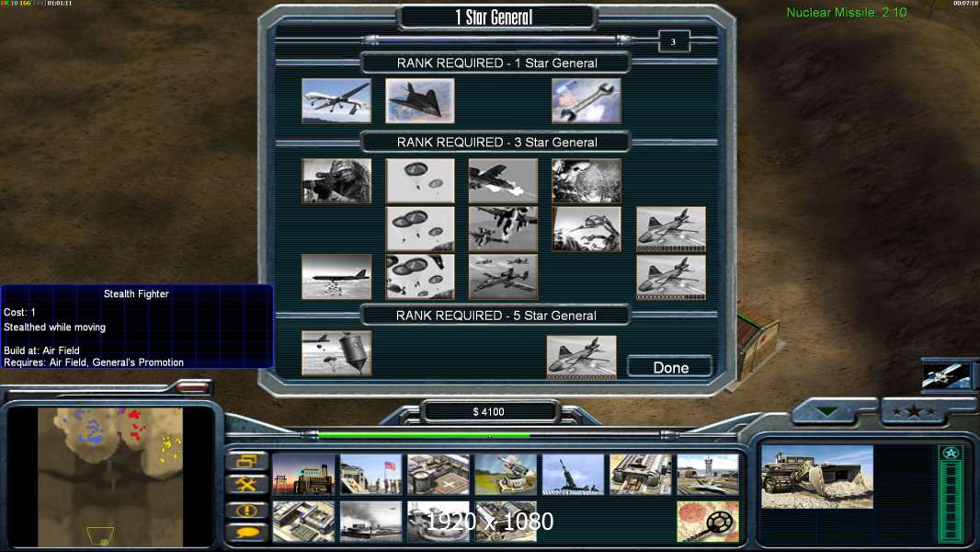
Task: Open chat with speech bubble button
Action: point(247,532)
